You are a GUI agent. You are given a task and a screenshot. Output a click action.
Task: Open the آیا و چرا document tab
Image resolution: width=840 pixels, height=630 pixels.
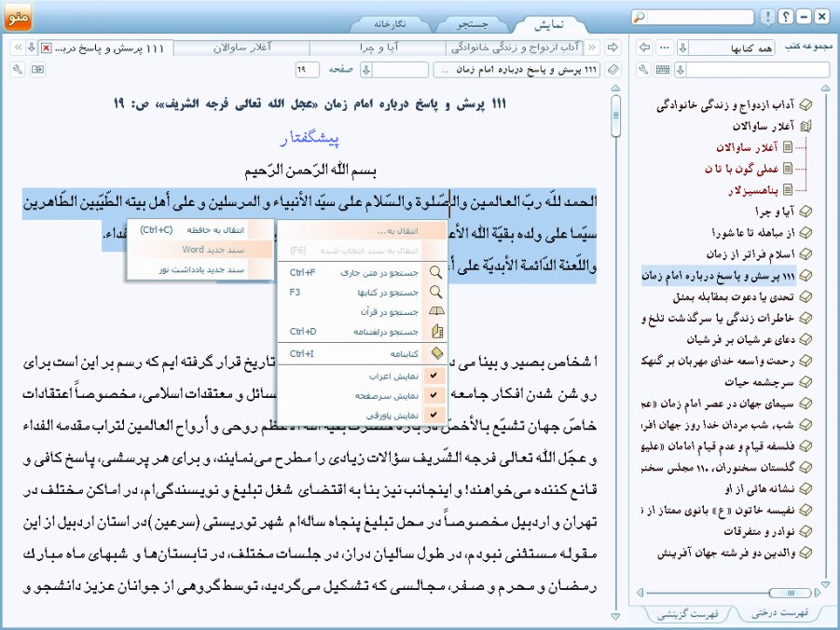[379, 48]
